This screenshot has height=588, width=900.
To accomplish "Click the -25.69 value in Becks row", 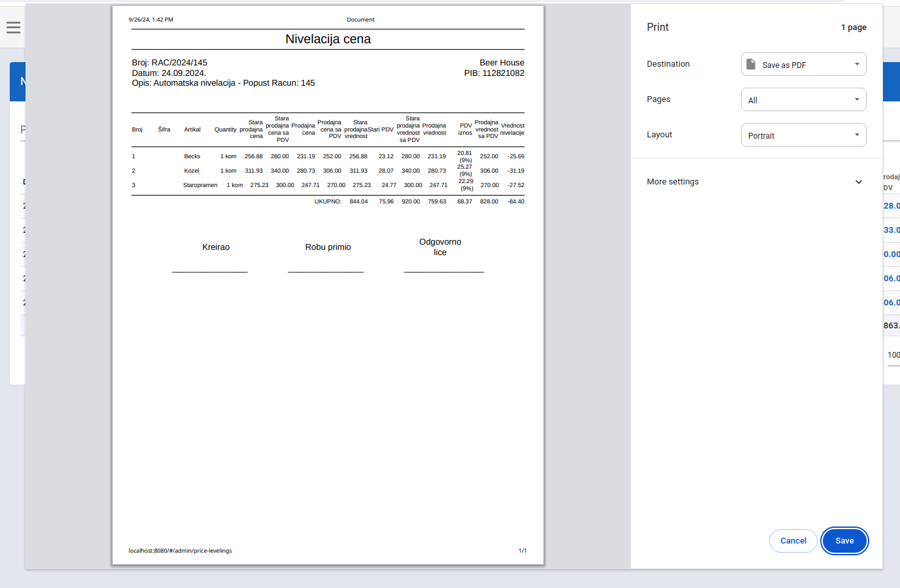I will click(516, 156).
